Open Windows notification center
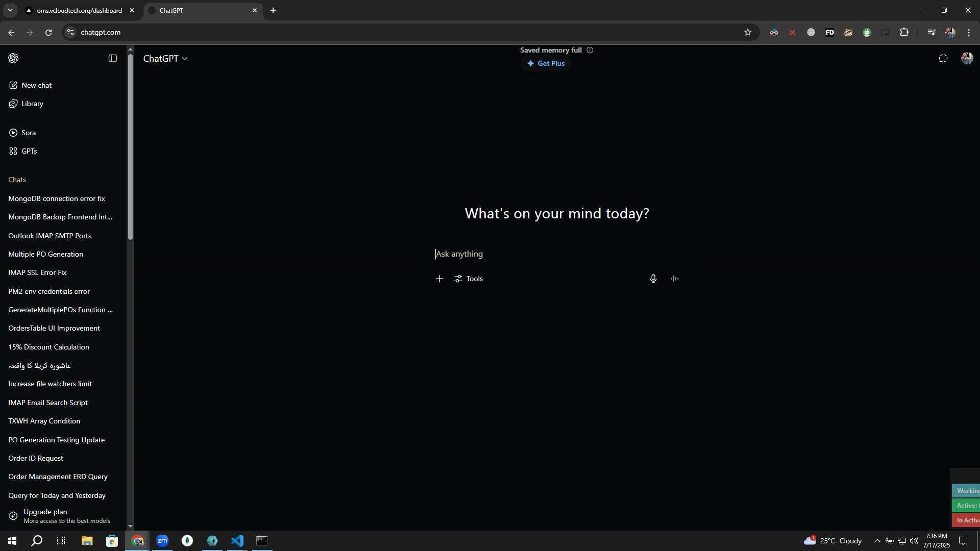980x551 pixels. 963,541
